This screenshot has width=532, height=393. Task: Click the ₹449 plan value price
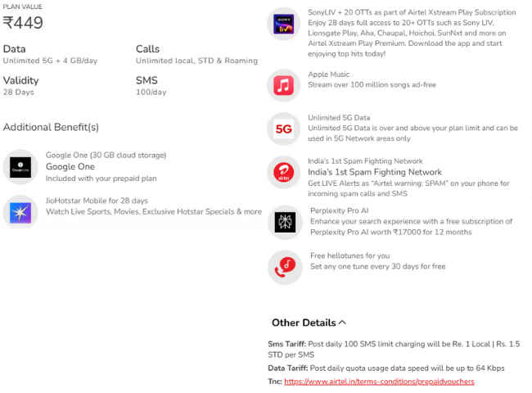23,23
